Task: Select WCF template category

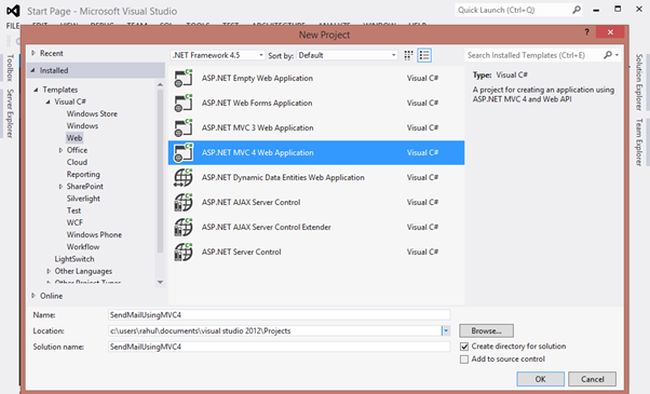Action: coord(75,223)
